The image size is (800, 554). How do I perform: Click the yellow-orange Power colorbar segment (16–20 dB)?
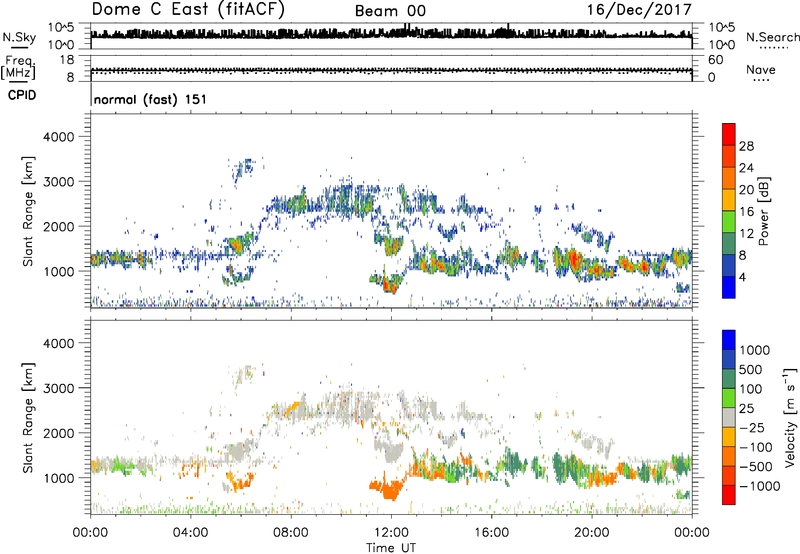click(729, 200)
